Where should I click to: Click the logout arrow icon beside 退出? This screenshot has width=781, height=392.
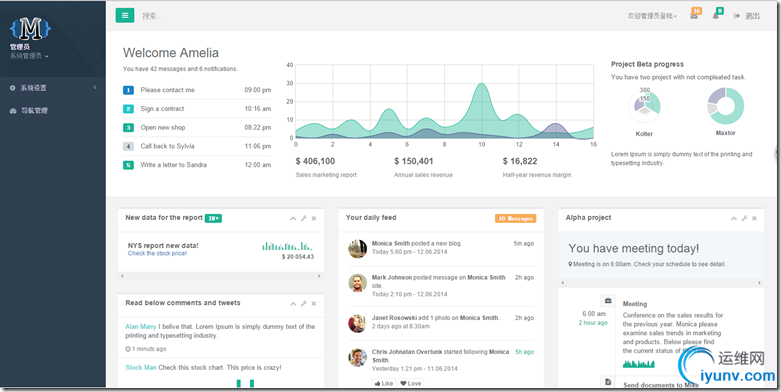pos(737,16)
